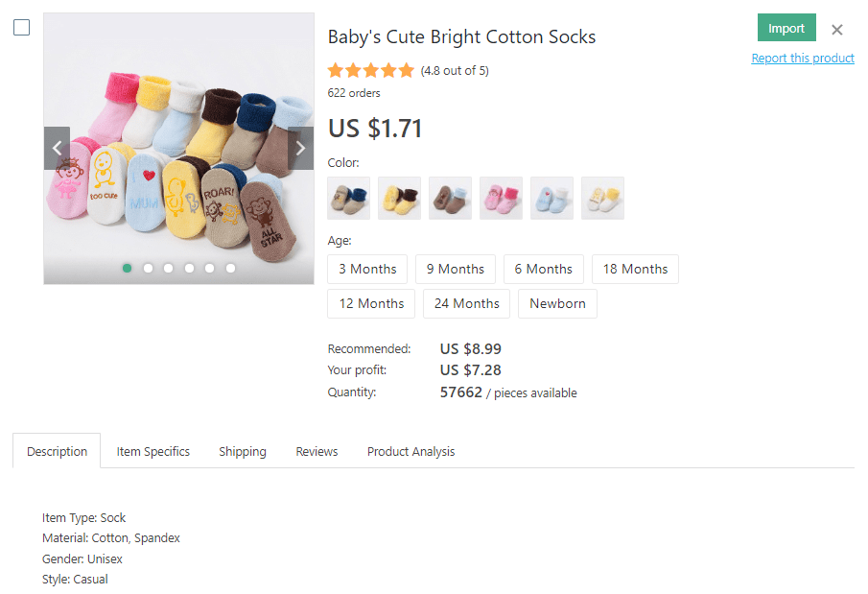Image resolution: width=868 pixels, height=594 pixels.
Task: Click the five-star rating icons
Action: [x=370, y=70]
